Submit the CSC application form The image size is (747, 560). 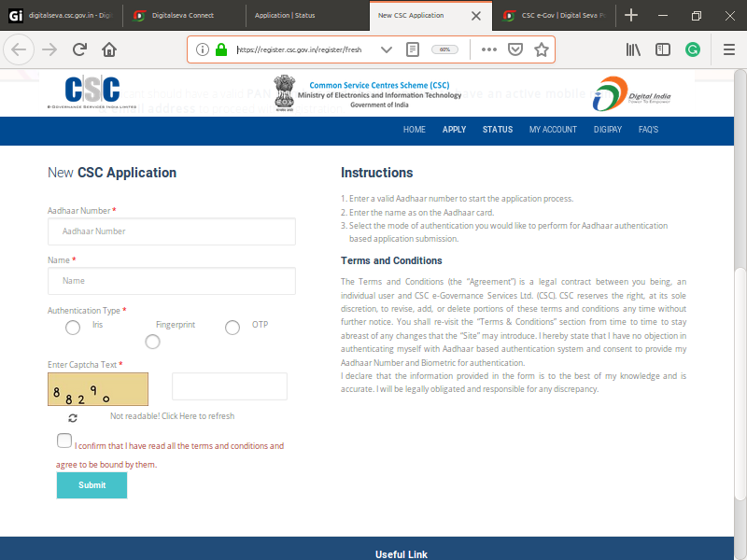pyautogui.click(x=92, y=485)
